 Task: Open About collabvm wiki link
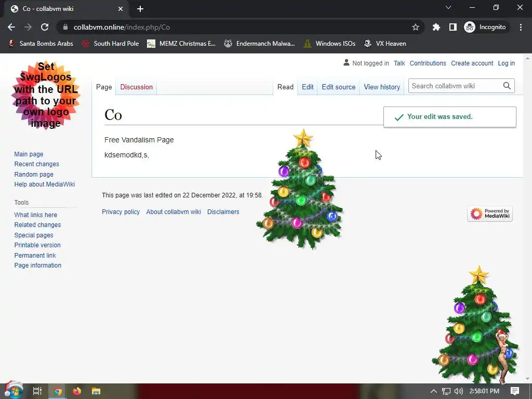[174, 212]
